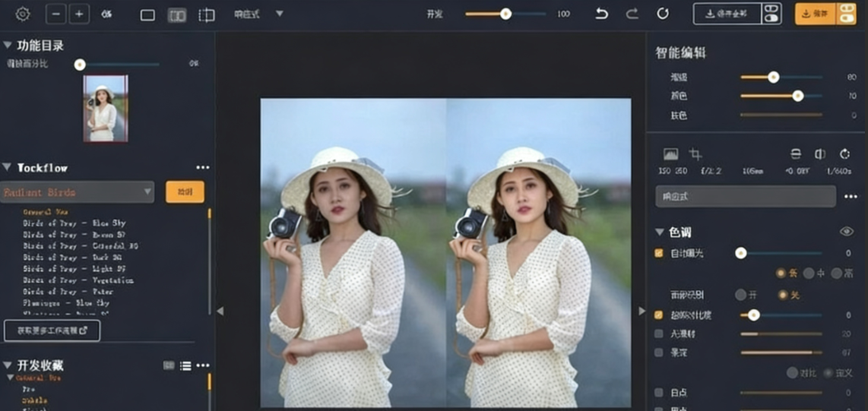Click the reset circular arrow icon

click(x=662, y=14)
